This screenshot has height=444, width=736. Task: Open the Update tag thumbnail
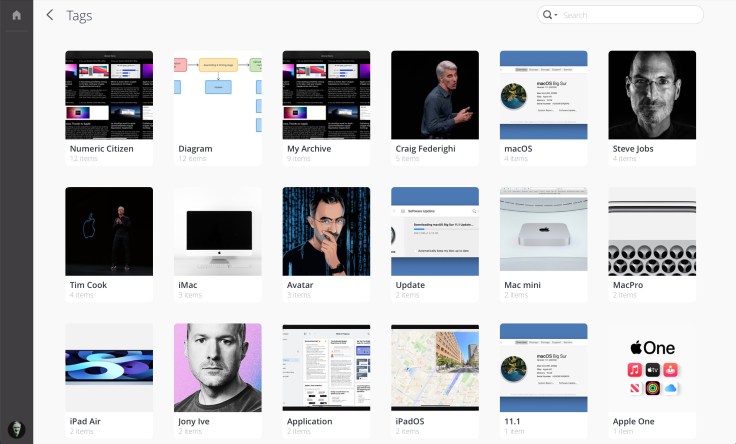[435, 231]
